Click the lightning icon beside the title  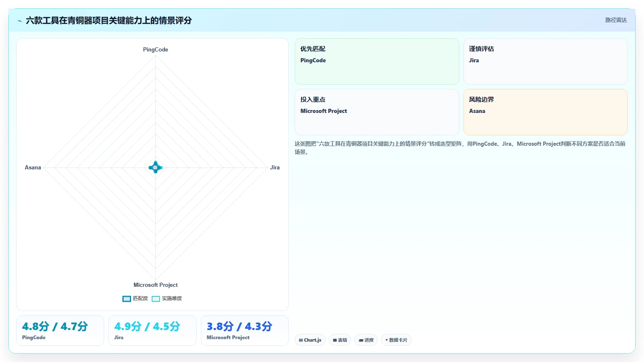point(20,21)
